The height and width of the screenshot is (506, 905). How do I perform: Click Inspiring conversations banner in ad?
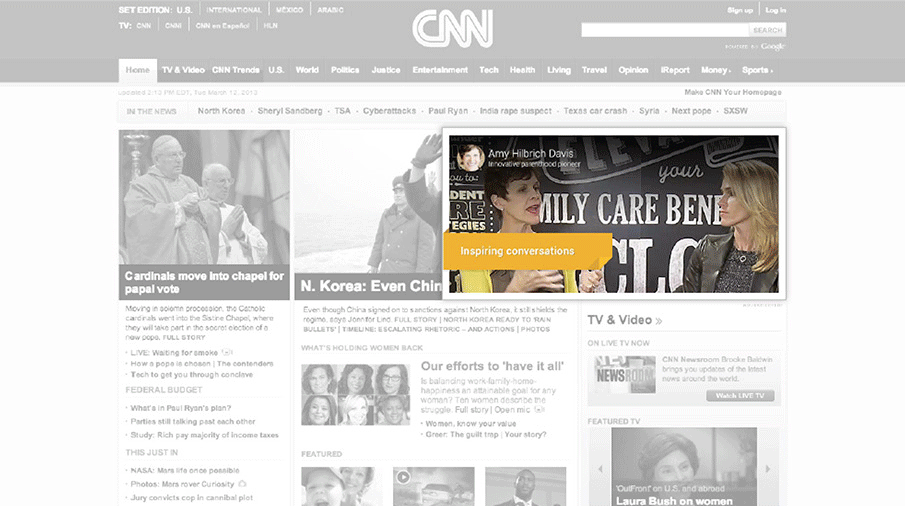click(527, 251)
